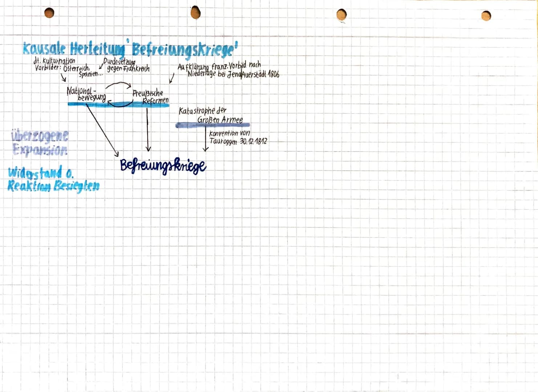Select 'Niederlage bei Jena/Auerstädt 1806'
This screenshot has height=392, width=538.
[x=233, y=74]
